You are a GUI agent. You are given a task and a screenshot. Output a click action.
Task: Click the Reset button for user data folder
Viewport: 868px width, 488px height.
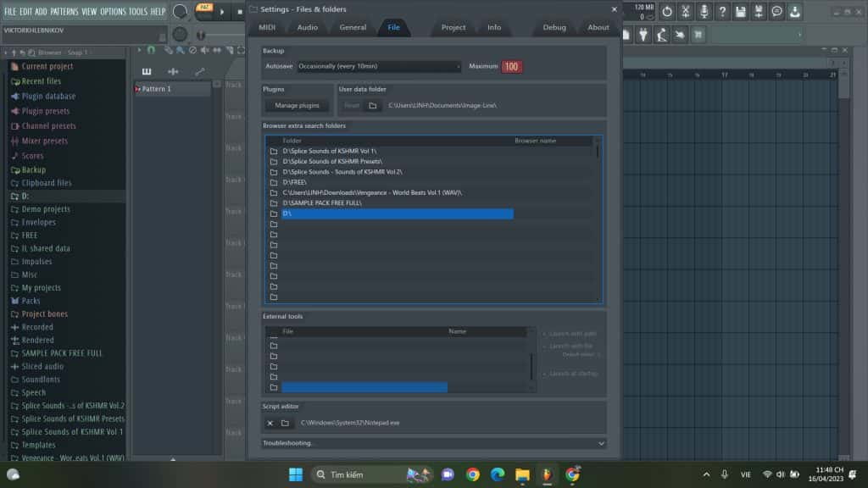coord(352,105)
